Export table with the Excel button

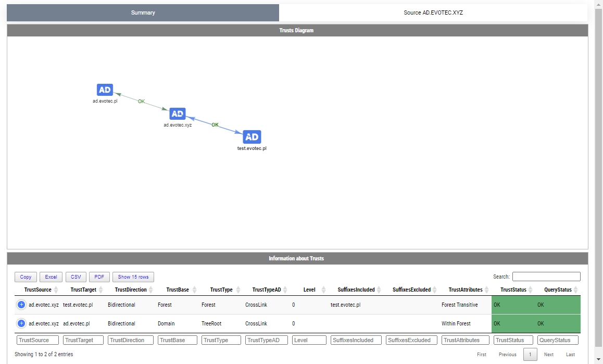click(51, 277)
